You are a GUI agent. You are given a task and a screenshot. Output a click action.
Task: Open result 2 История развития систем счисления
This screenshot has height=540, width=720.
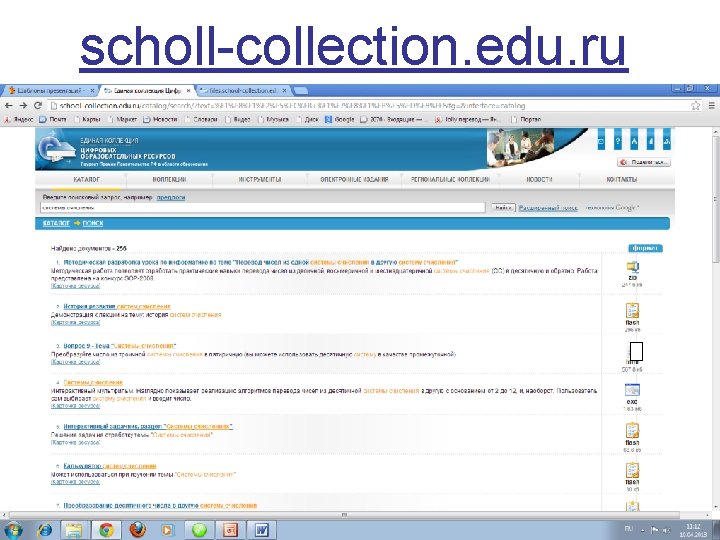coord(117,306)
